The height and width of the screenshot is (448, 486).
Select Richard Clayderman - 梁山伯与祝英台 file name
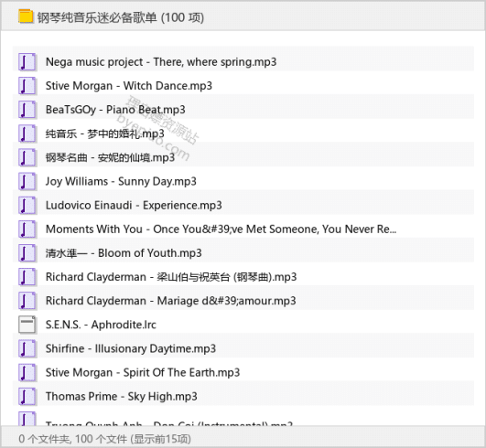[x=171, y=277]
